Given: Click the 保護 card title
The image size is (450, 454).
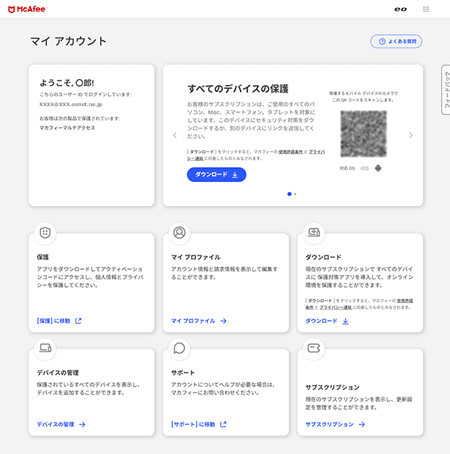Looking at the screenshot, I should [43, 257].
